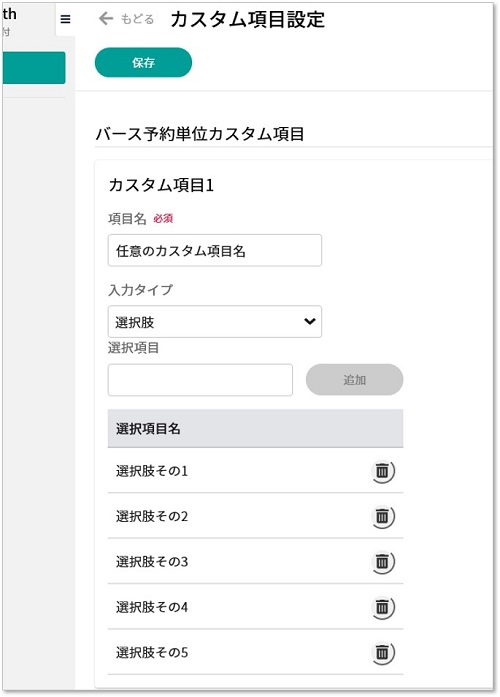Viewport: 500px width, 697px height.
Task: Click the カスタム項目1 section heading
Action: pyautogui.click(x=161, y=185)
